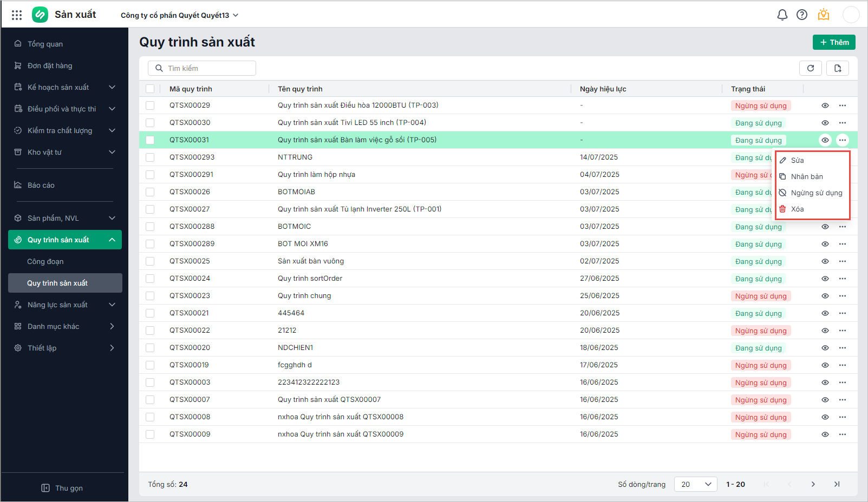The width and height of the screenshot is (868, 502).
Task: Open the company selector dropdown
Action: [179, 15]
